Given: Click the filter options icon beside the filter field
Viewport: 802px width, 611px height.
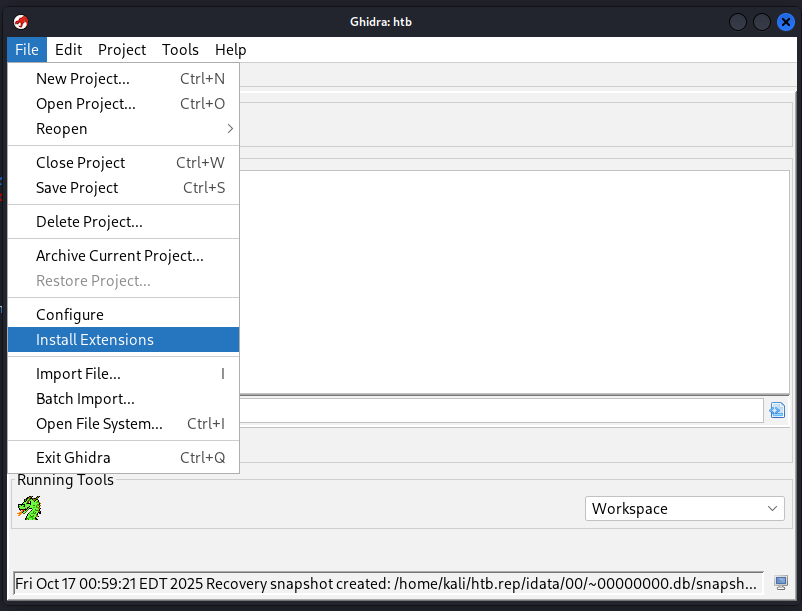Looking at the screenshot, I should pos(777,410).
